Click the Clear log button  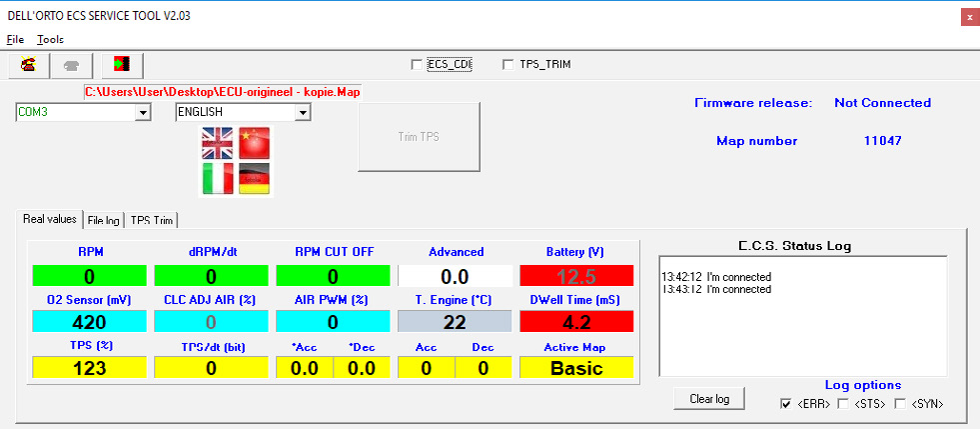(x=709, y=399)
